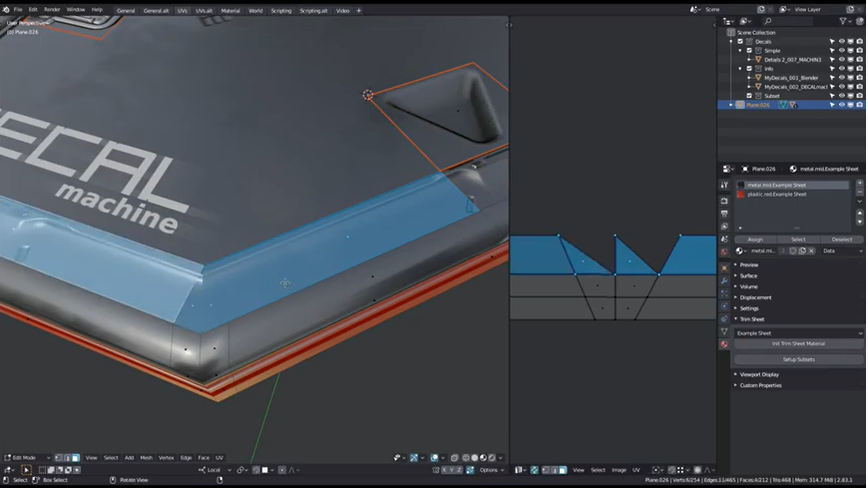
Task: Hide Plane.026 with its eye icon
Action: [x=841, y=105]
